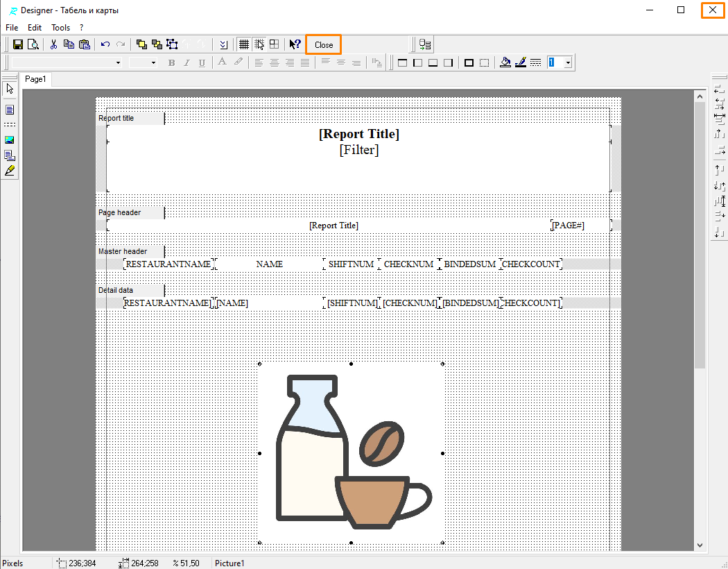Open the Print Preview tool
Image resolution: width=728 pixels, height=569 pixels.
coord(33,44)
